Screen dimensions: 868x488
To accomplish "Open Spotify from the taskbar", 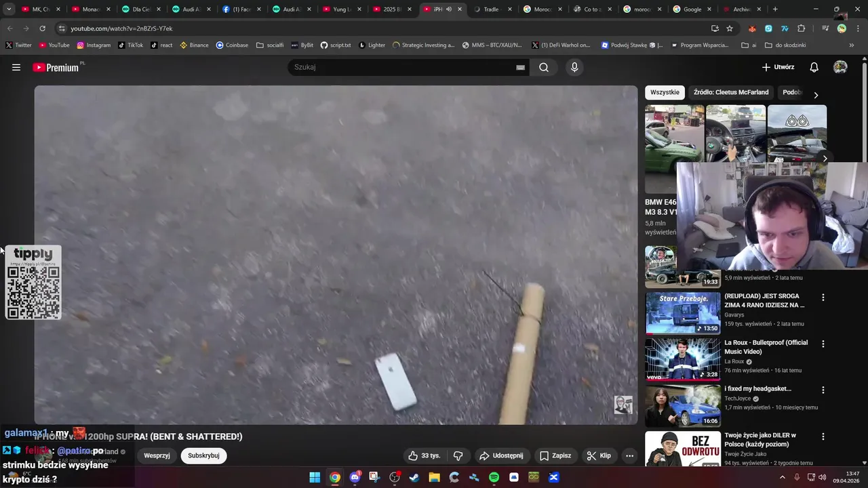I will coord(494,477).
